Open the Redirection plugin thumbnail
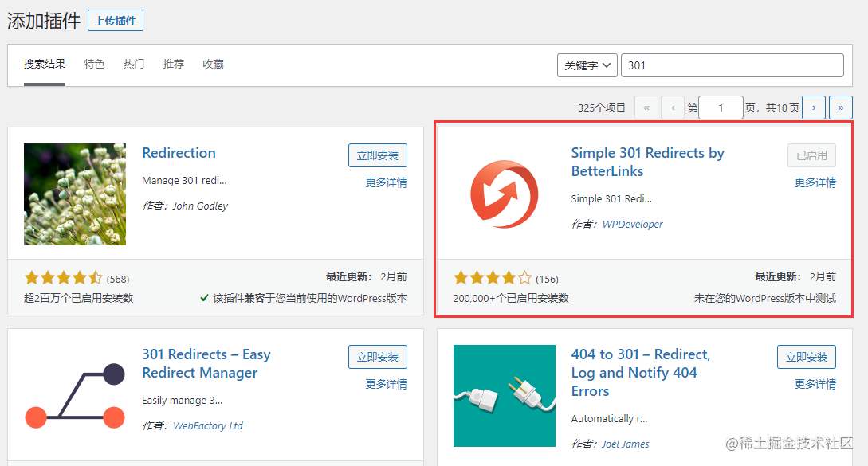Screen dimensions: 868x466 (x=75, y=194)
